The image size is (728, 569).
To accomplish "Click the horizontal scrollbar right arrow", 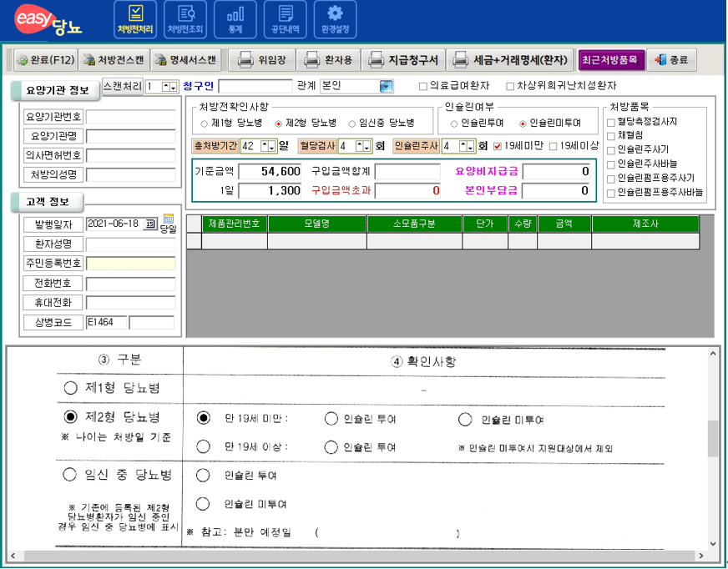I will pyautogui.click(x=700, y=556).
